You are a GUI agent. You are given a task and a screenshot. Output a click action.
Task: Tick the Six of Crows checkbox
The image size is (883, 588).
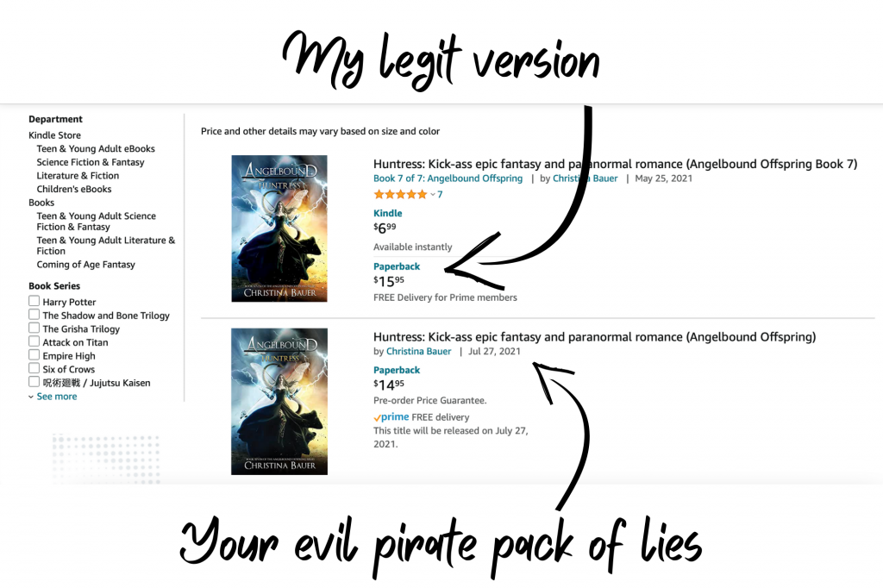coord(34,368)
